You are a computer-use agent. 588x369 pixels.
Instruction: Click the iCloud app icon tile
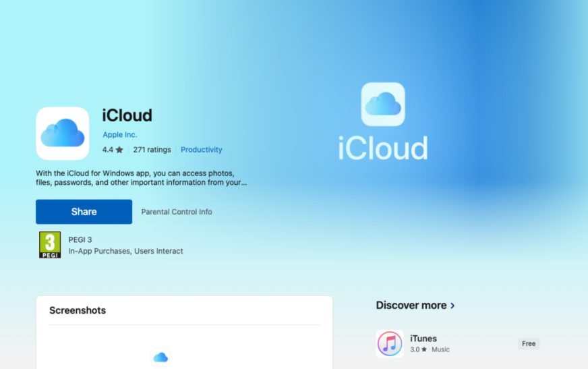[62, 133]
